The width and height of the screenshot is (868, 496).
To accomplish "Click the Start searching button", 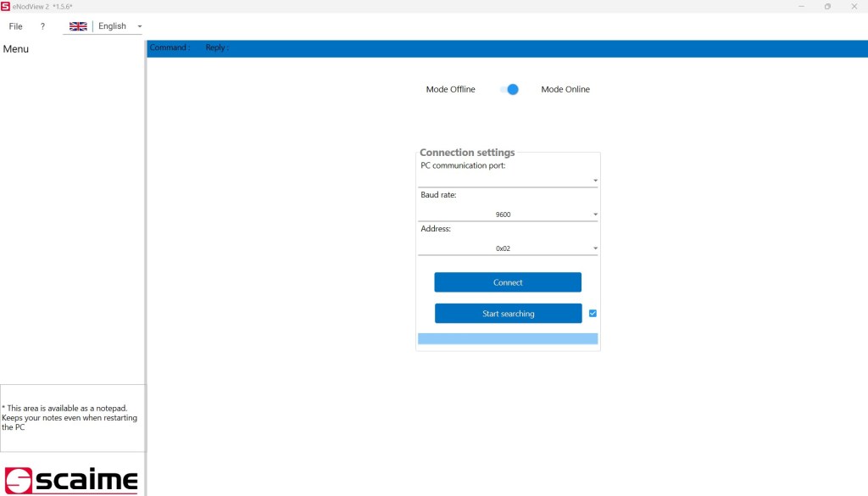I will click(508, 313).
